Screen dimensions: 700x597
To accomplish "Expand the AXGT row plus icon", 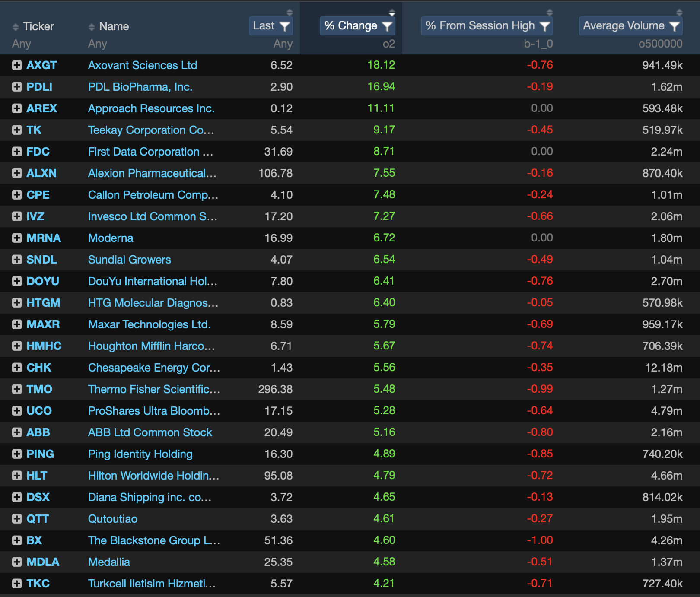I will point(17,65).
